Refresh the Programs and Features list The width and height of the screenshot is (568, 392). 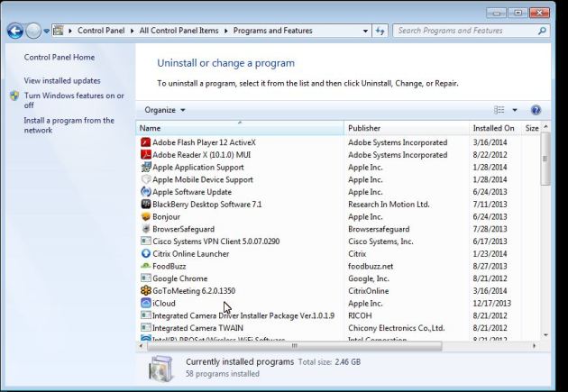coord(380,31)
